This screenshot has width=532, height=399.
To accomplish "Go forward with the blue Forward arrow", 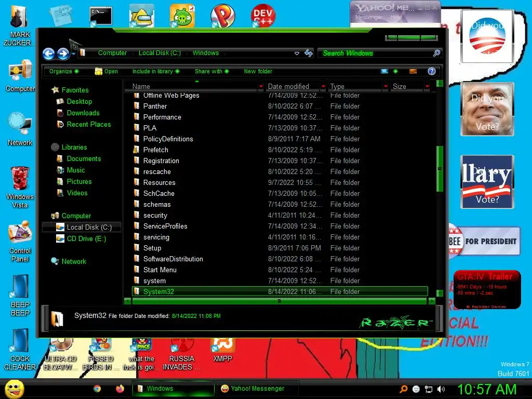I will [x=63, y=54].
